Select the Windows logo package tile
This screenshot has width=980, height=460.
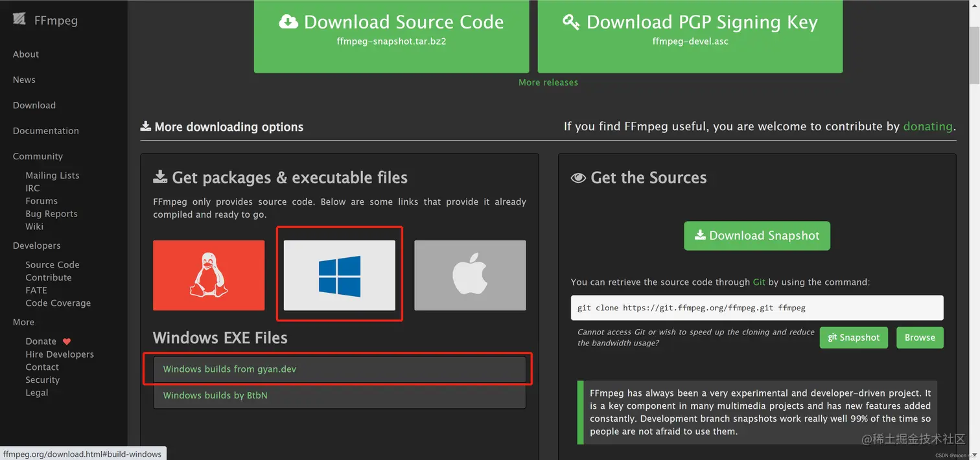pos(340,275)
